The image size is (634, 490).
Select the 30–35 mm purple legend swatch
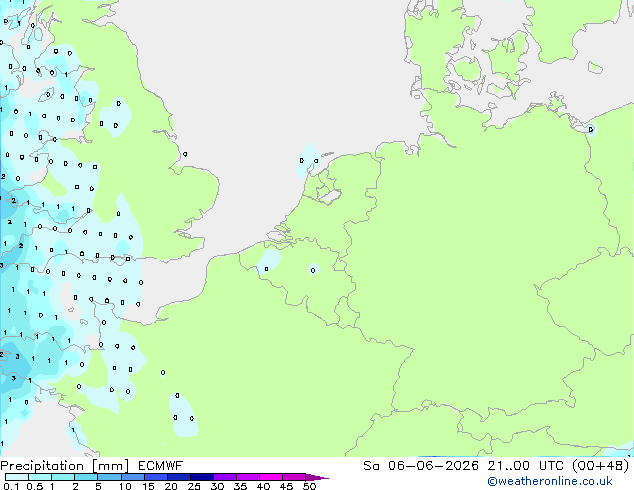[225, 477]
